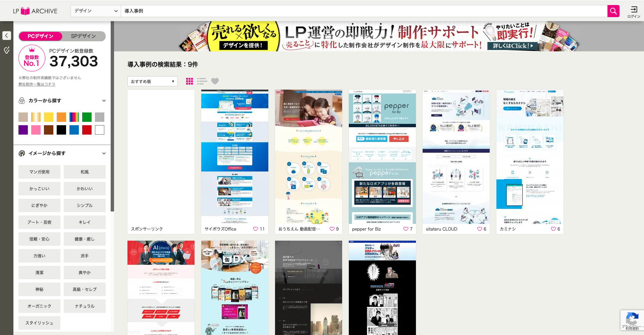Select the SPデザイン toggle option
The width and height of the screenshot is (644, 335).
pos(84,36)
